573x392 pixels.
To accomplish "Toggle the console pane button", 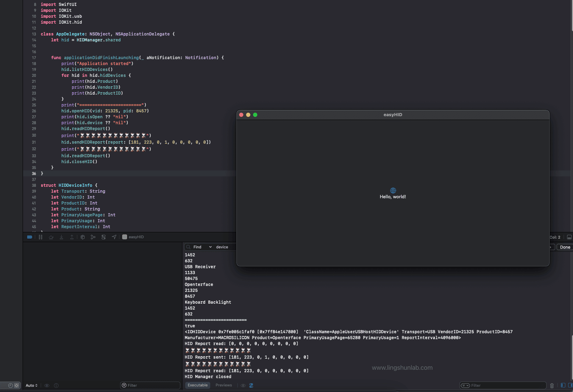I will pos(570,385).
